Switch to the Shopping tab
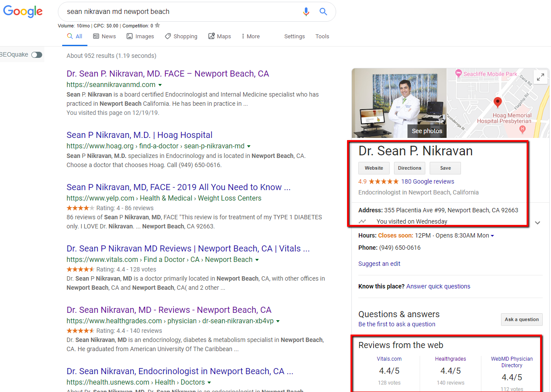Image resolution: width=551 pixels, height=392 pixels. tap(181, 37)
